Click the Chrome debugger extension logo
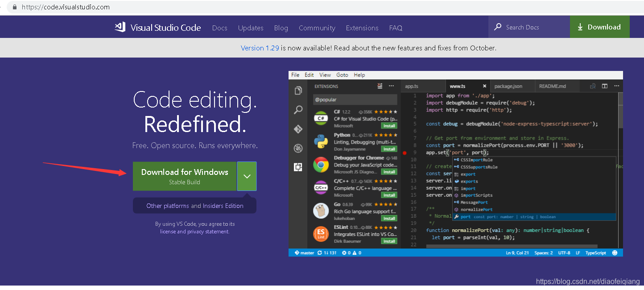Viewport: 644px width, 290px height. click(x=321, y=165)
